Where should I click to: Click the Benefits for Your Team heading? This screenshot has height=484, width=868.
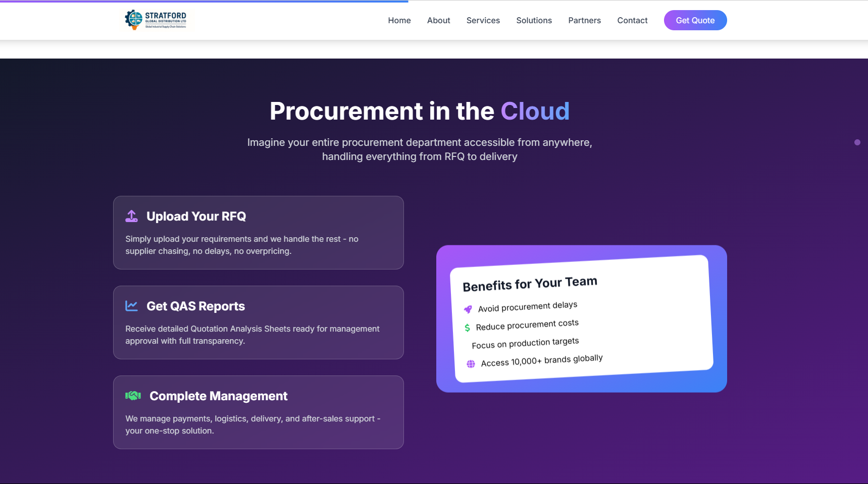[530, 284]
